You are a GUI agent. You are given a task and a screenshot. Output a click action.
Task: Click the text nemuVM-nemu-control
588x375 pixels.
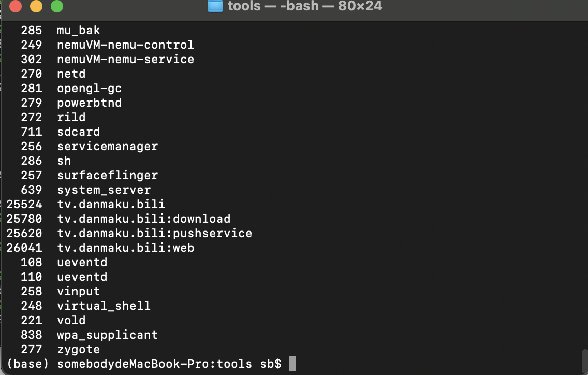125,45
